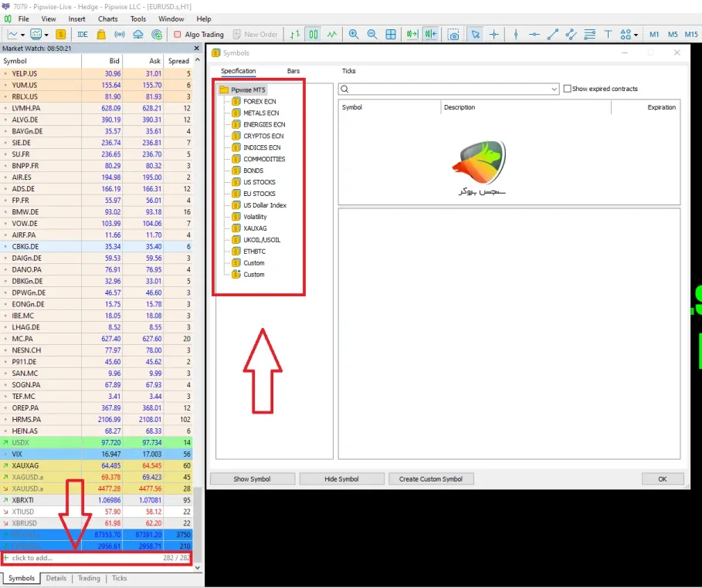Viewport: 702px width, 588px height.
Task: Click the Hide Symbol button
Action: pyautogui.click(x=341, y=479)
